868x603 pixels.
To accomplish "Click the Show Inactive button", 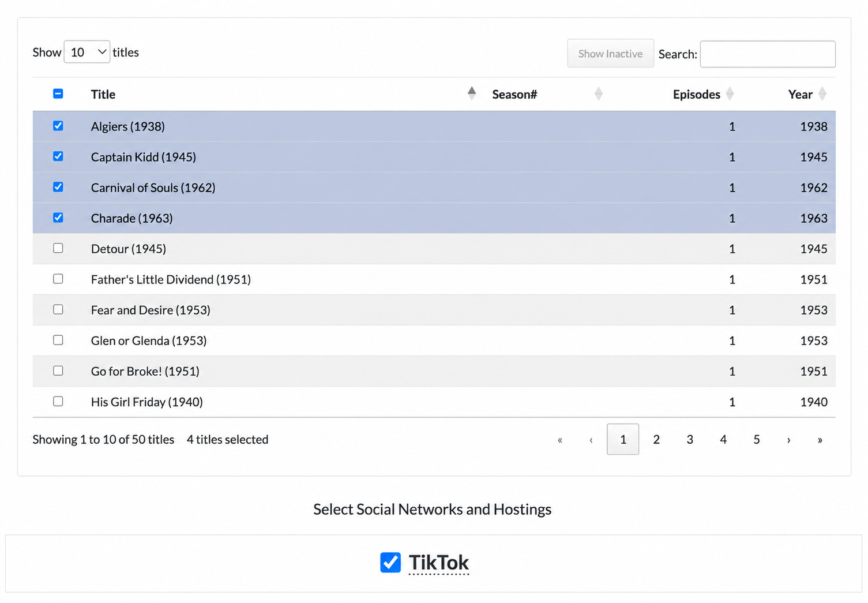I will coord(611,54).
